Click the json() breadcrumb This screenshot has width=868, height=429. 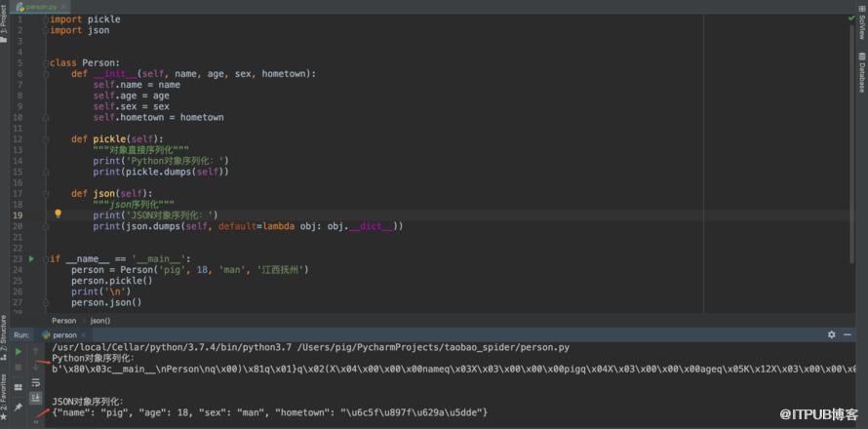(x=100, y=321)
